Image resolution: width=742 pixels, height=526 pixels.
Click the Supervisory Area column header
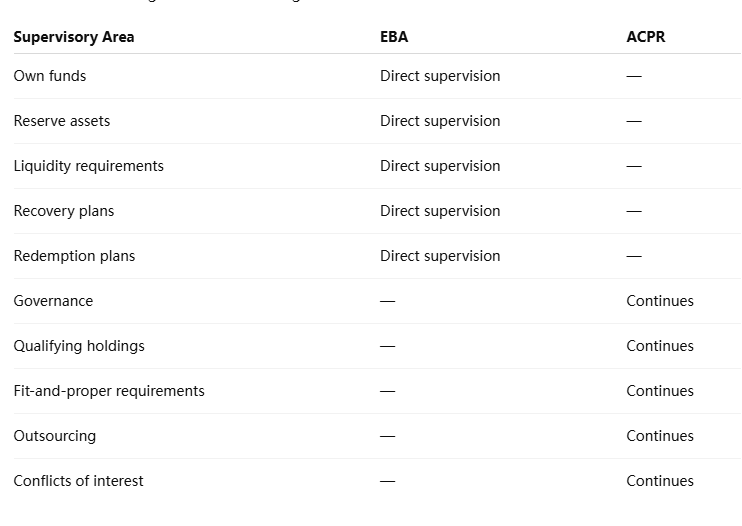point(74,37)
